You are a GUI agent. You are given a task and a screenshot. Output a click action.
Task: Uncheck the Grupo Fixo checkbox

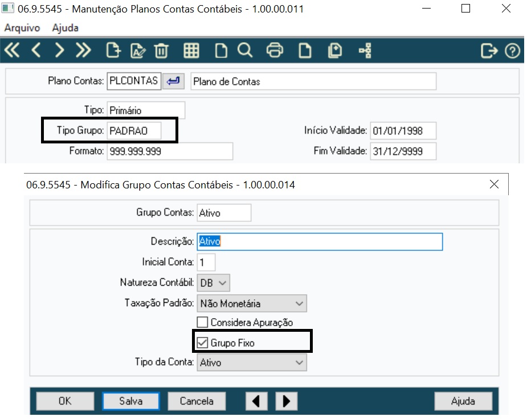(x=202, y=343)
